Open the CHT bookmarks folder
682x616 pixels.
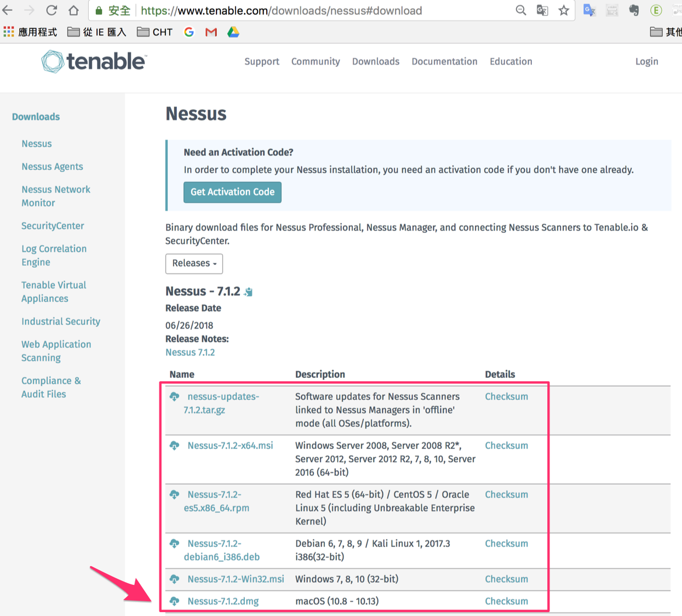pos(155,32)
